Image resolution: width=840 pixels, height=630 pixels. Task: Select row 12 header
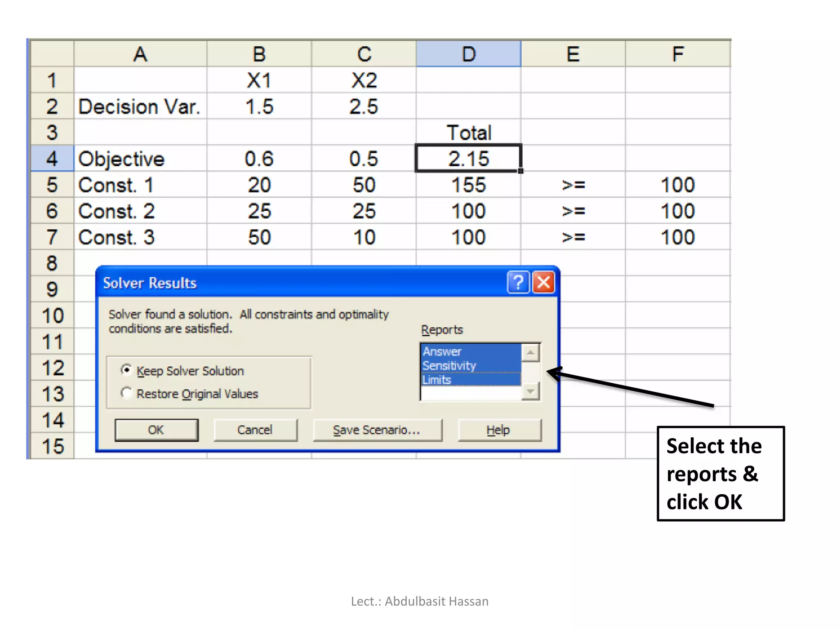click(x=52, y=368)
